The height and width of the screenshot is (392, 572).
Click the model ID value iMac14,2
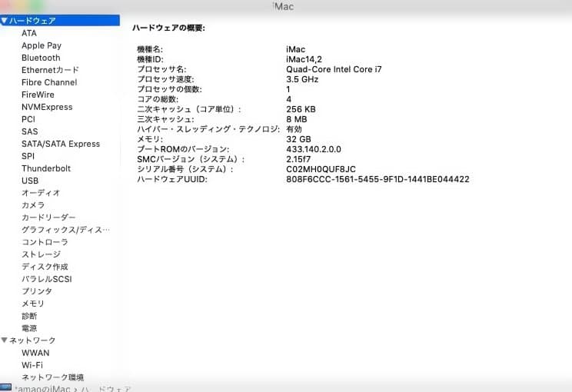(304, 59)
